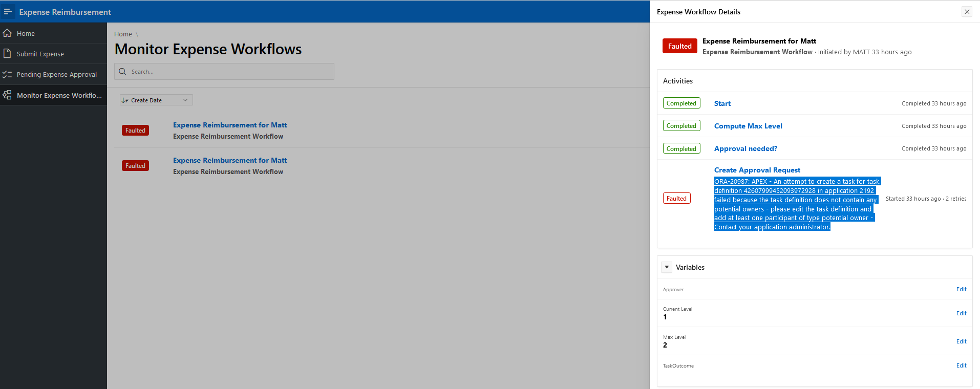This screenshot has height=389, width=980.
Task: Click Compute Max Level row's completion timestamp
Action: point(934,126)
